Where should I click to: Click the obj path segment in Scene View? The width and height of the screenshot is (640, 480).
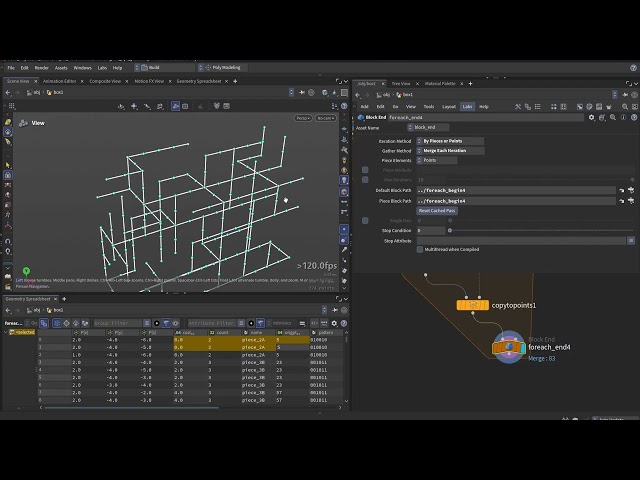point(33,93)
